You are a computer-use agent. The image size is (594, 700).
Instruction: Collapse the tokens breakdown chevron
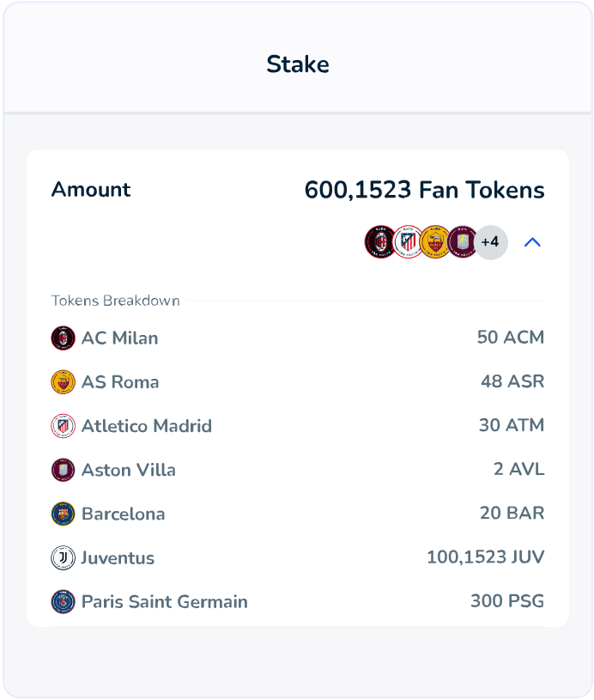[x=532, y=242]
